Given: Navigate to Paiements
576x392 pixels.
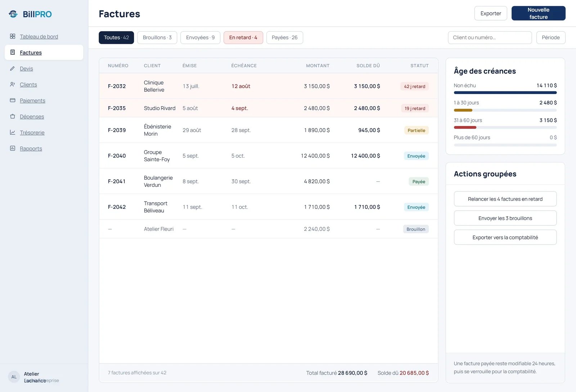Looking at the screenshot, I should point(32,100).
